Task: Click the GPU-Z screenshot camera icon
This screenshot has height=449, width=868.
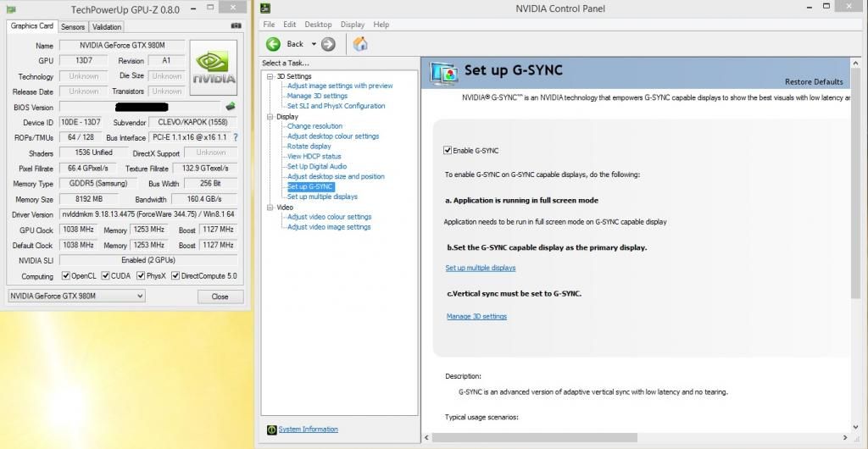Action: [x=236, y=25]
